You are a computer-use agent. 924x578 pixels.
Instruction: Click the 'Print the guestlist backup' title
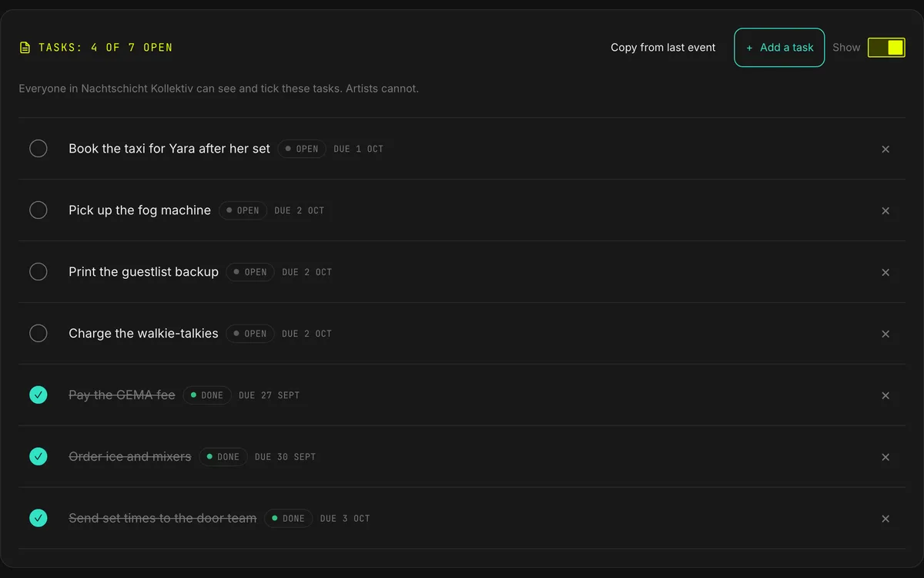pos(143,272)
